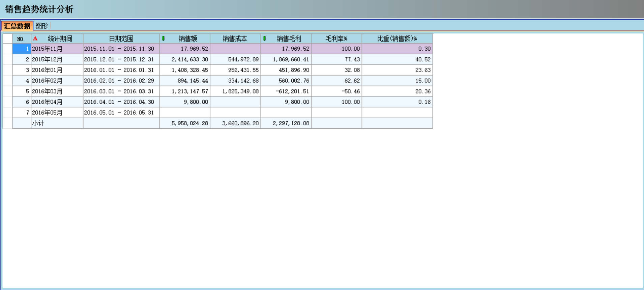Click sales cost 544,972.89

point(235,59)
